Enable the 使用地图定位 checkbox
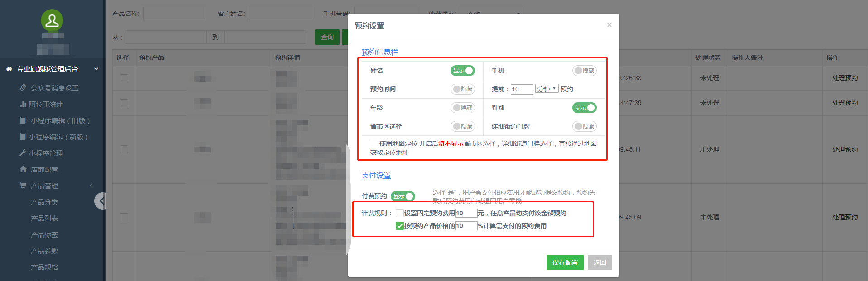 (374, 143)
